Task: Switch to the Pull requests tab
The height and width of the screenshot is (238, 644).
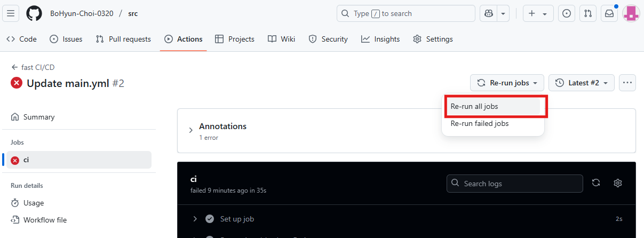Action: [x=123, y=39]
